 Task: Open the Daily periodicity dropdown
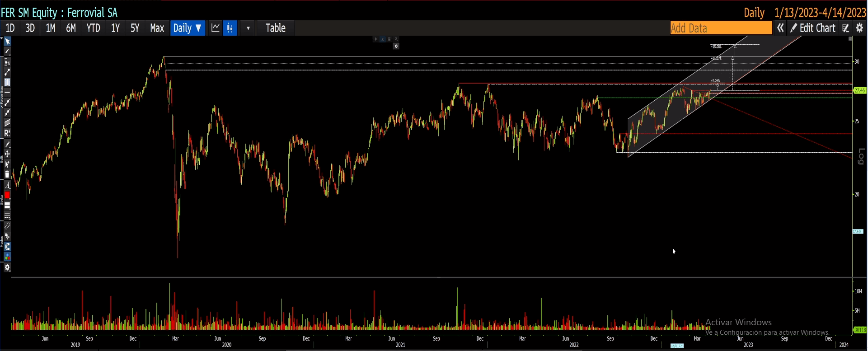tap(188, 28)
